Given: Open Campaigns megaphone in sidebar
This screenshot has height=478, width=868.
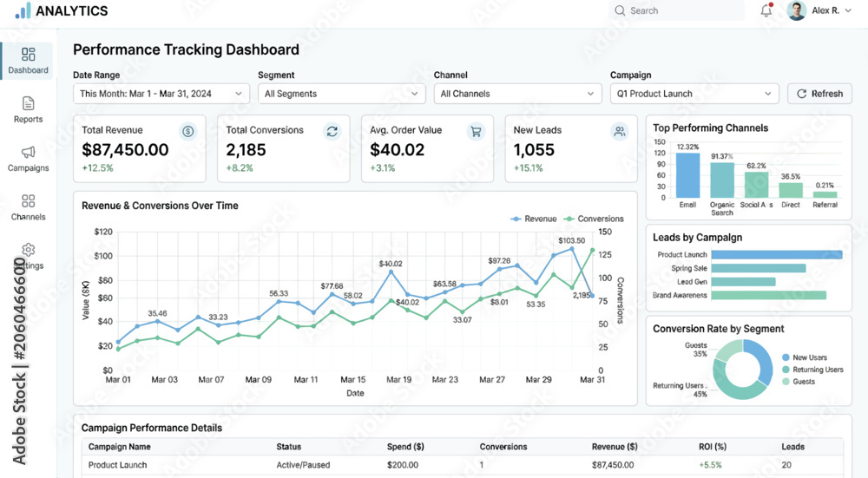Looking at the screenshot, I should (29, 159).
